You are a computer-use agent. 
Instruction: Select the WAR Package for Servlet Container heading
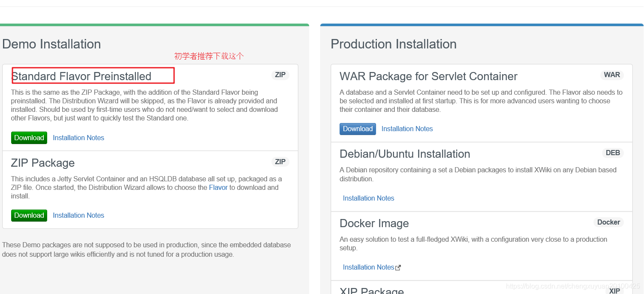click(x=428, y=76)
